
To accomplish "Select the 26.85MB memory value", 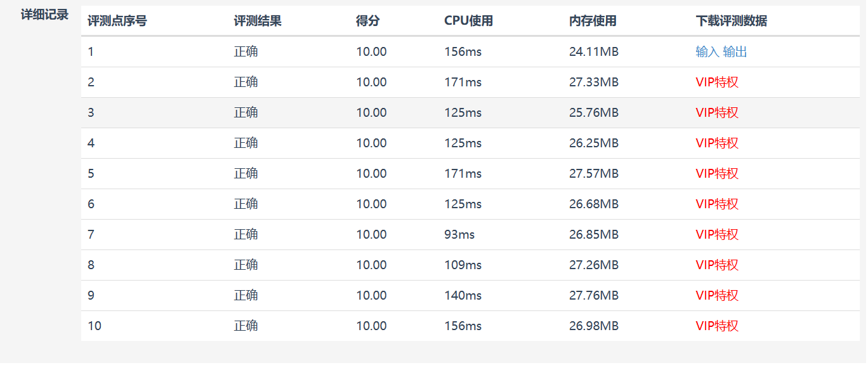I will click(594, 235).
